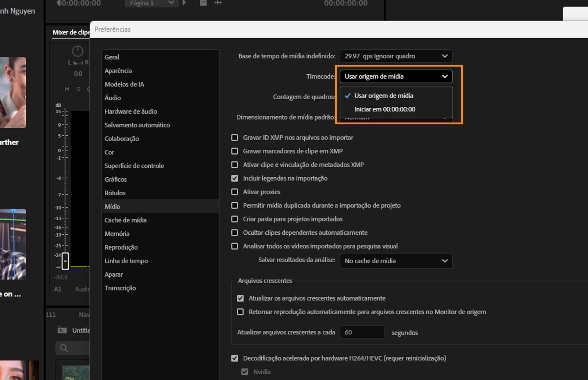The width and height of the screenshot is (588, 380).
Task: Toggle the power button in Mixer de clipes
Action: coord(77,51)
